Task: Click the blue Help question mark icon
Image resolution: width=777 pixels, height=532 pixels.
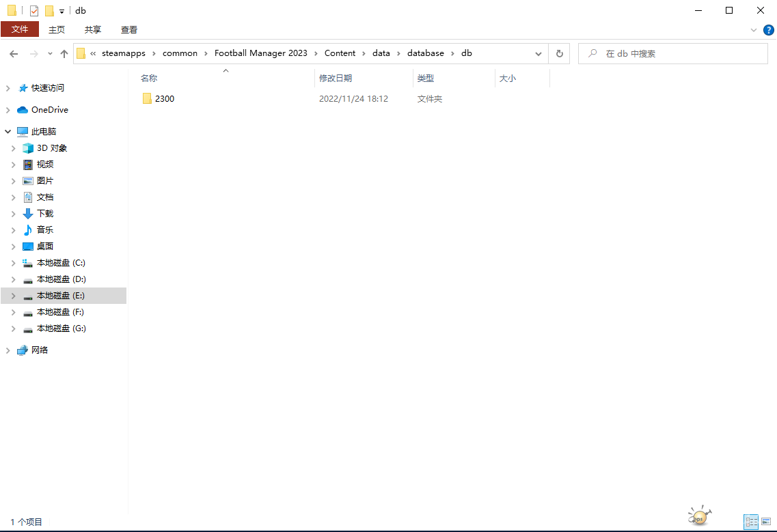Action: click(x=769, y=30)
